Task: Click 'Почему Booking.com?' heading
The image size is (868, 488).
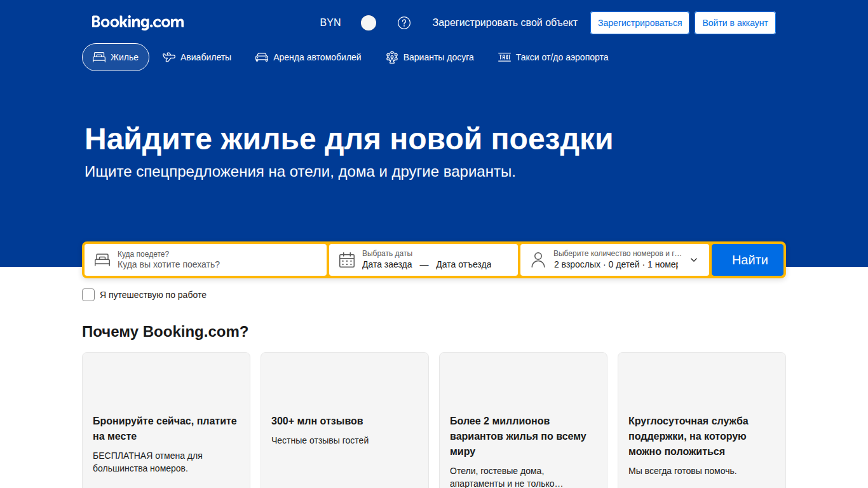Action: pos(165,332)
